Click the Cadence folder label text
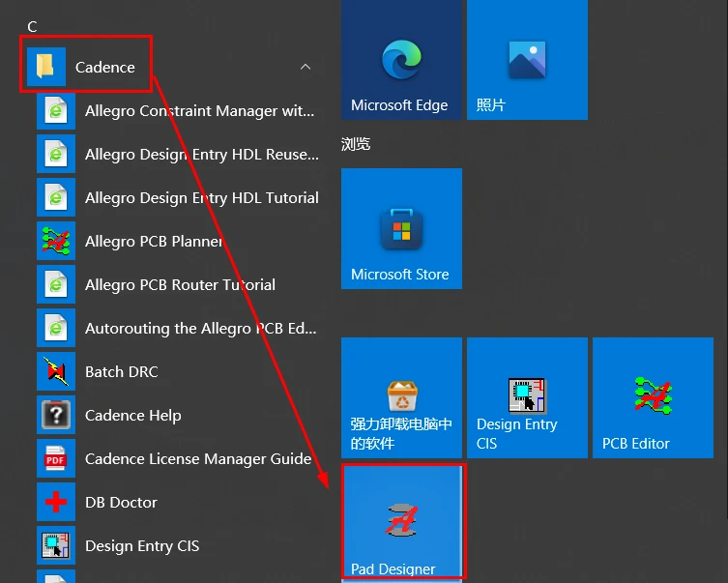This screenshot has width=728, height=583. (x=105, y=68)
